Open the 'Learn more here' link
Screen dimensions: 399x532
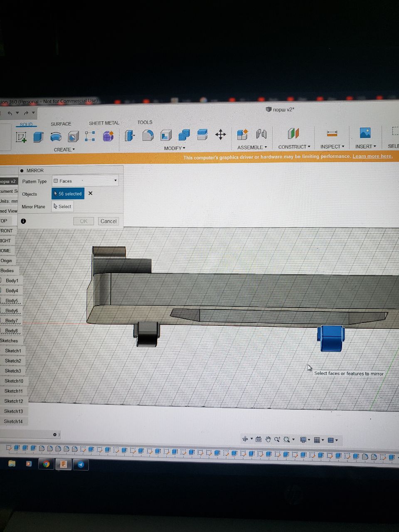[372, 156]
